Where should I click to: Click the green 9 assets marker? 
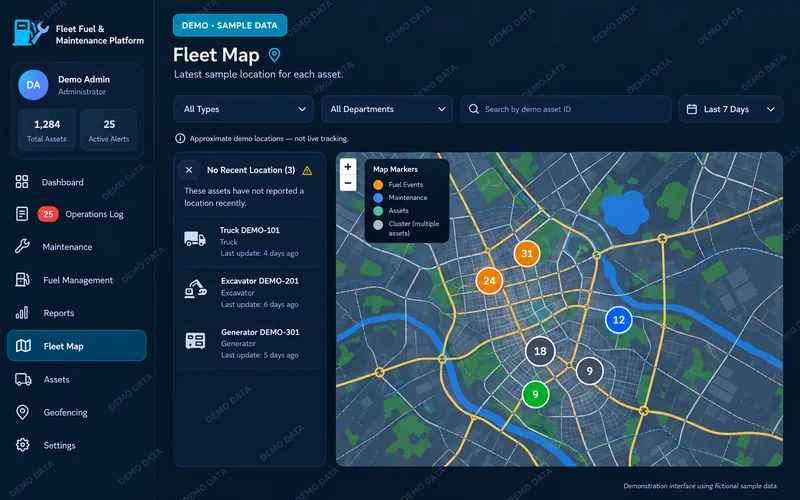[x=535, y=394]
